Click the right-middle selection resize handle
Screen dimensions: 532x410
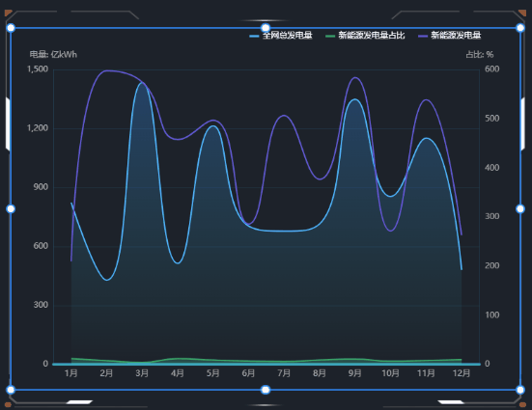[x=520, y=209]
